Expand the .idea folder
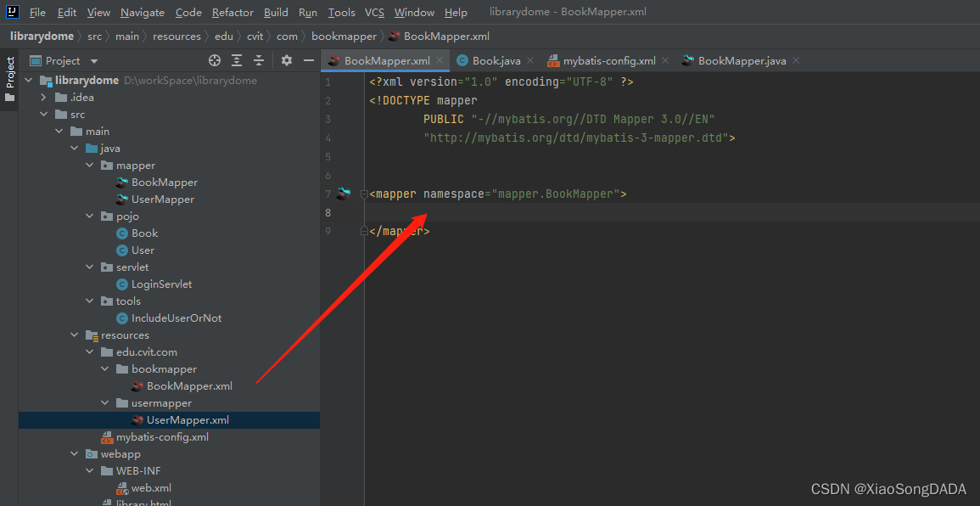This screenshot has height=506, width=980. click(x=43, y=98)
